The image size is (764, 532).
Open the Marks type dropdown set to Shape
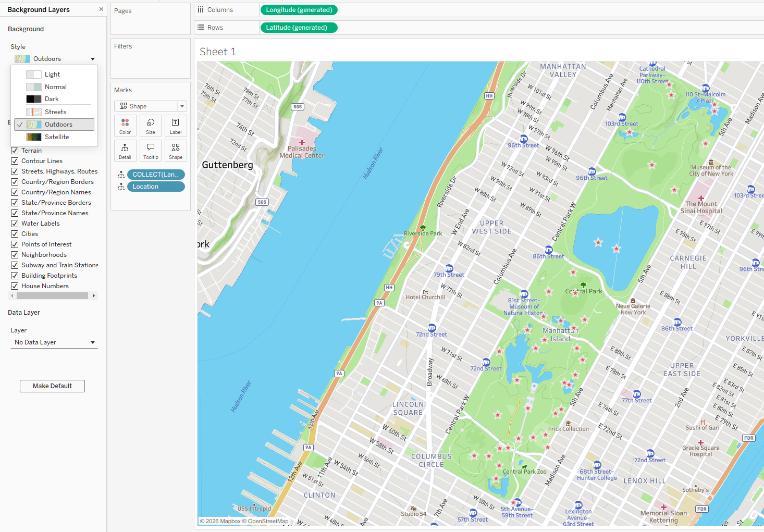[x=151, y=106]
